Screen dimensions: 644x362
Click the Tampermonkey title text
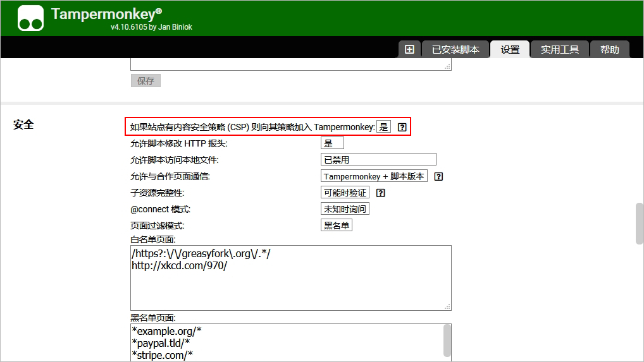pyautogui.click(x=106, y=14)
